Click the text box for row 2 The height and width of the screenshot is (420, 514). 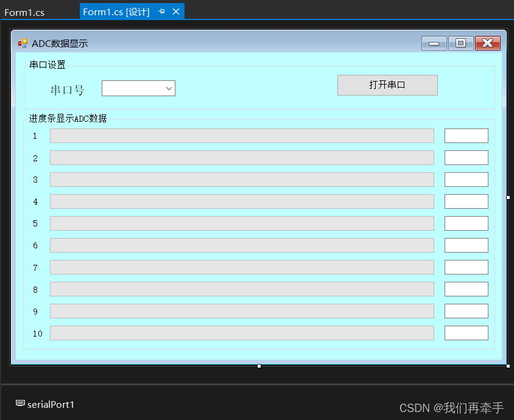[466, 158]
